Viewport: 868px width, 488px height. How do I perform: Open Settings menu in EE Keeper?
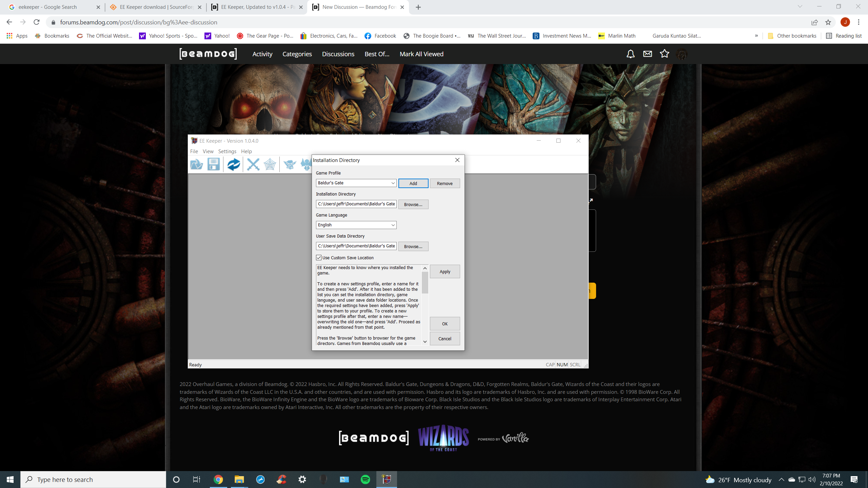[227, 151]
